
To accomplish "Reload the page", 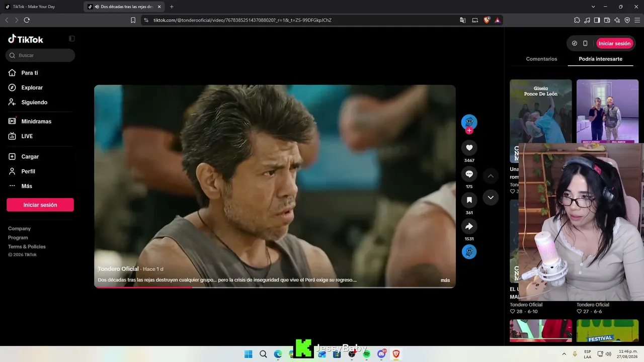I will pyautogui.click(x=27, y=20).
